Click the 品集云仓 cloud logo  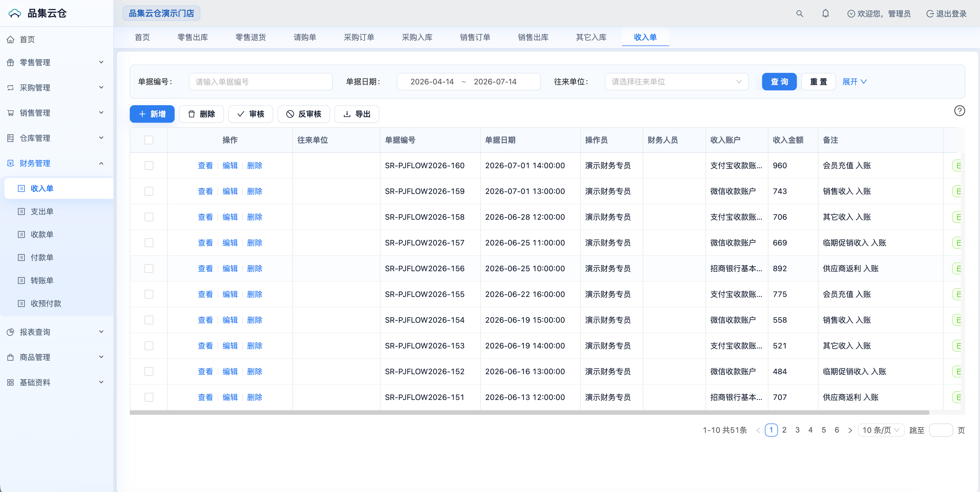point(15,13)
